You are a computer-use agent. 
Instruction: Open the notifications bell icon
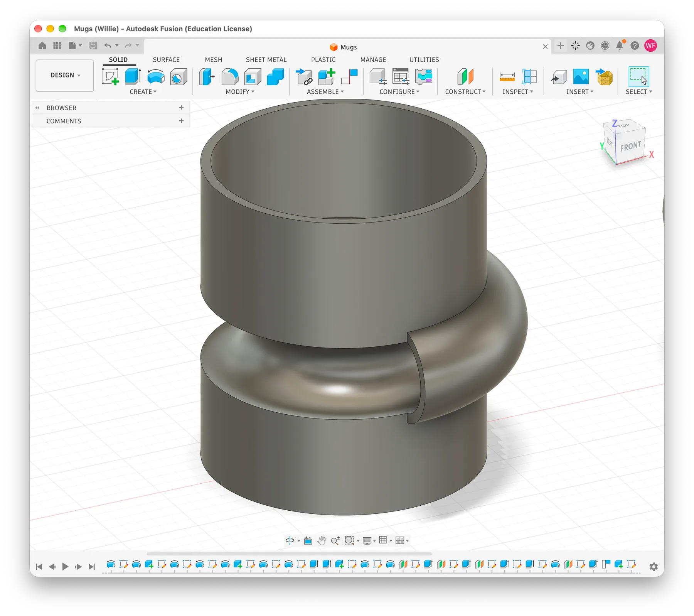[x=620, y=46]
